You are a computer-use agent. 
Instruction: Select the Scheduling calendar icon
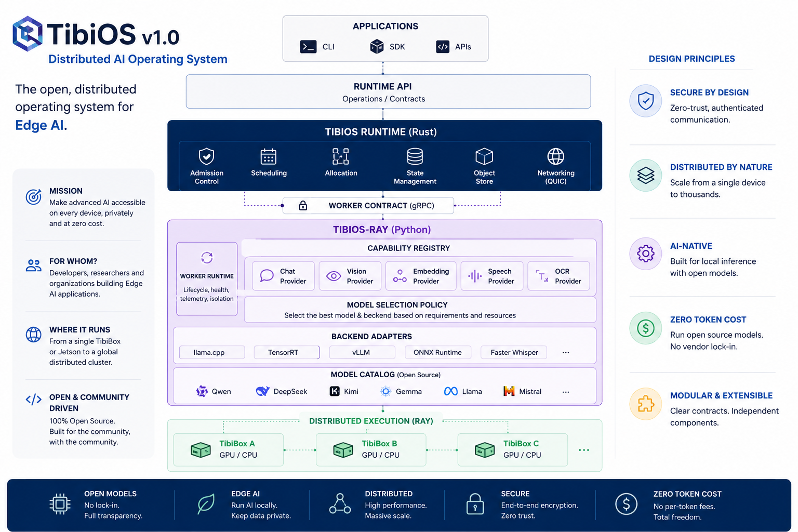pyautogui.click(x=269, y=156)
